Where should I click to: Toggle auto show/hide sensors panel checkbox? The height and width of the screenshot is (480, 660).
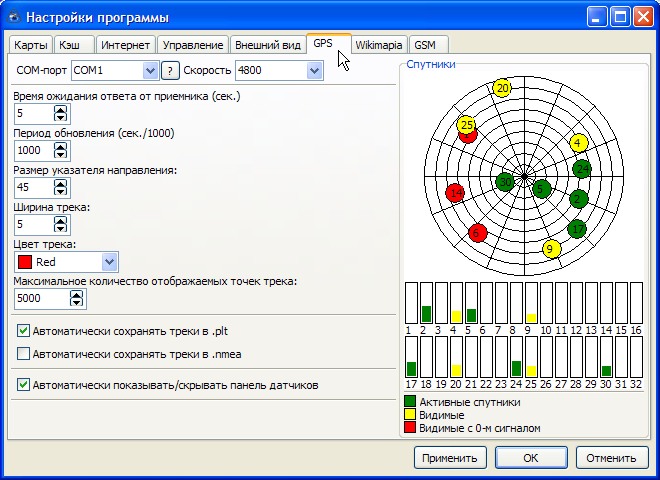[x=24, y=384]
